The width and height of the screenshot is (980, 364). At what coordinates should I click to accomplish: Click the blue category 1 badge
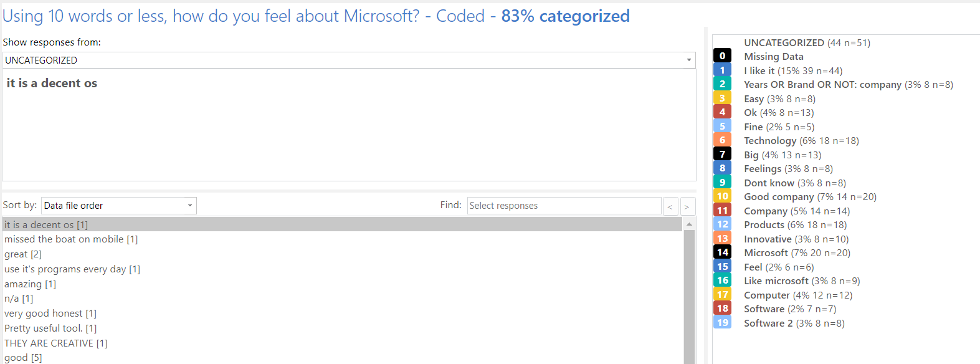coord(722,70)
